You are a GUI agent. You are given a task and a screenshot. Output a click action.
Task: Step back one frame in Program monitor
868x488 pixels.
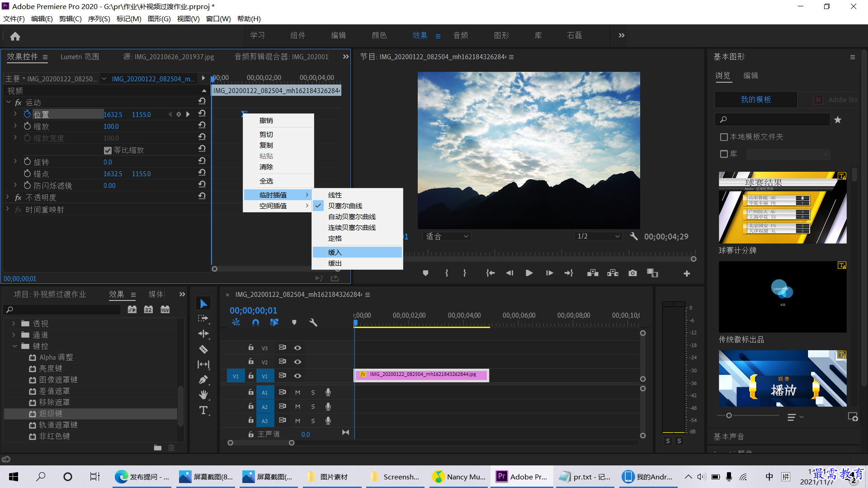tap(509, 273)
